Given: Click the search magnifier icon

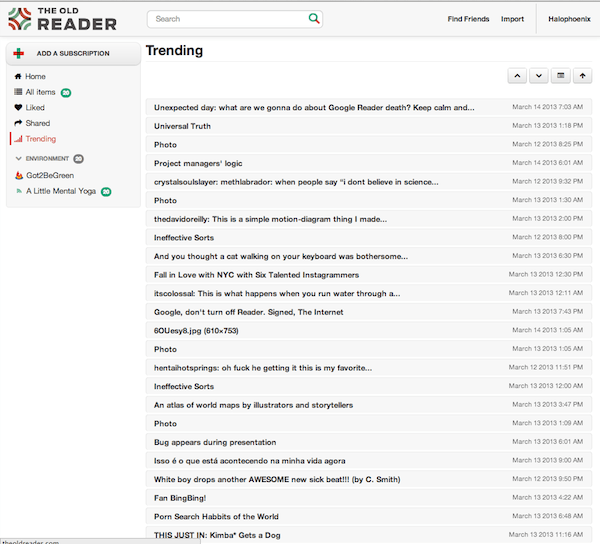Looking at the screenshot, I should tap(314, 18).
